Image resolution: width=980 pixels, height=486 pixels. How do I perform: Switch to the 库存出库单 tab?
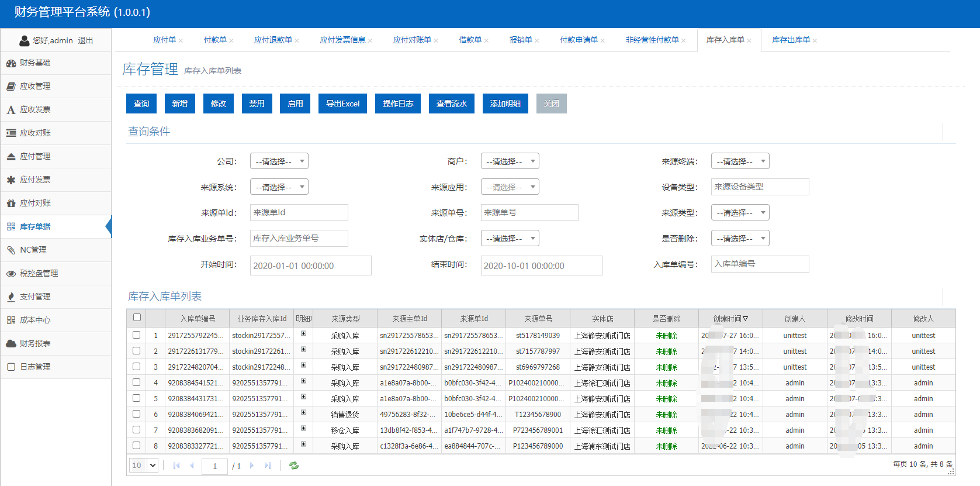[x=791, y=40]
